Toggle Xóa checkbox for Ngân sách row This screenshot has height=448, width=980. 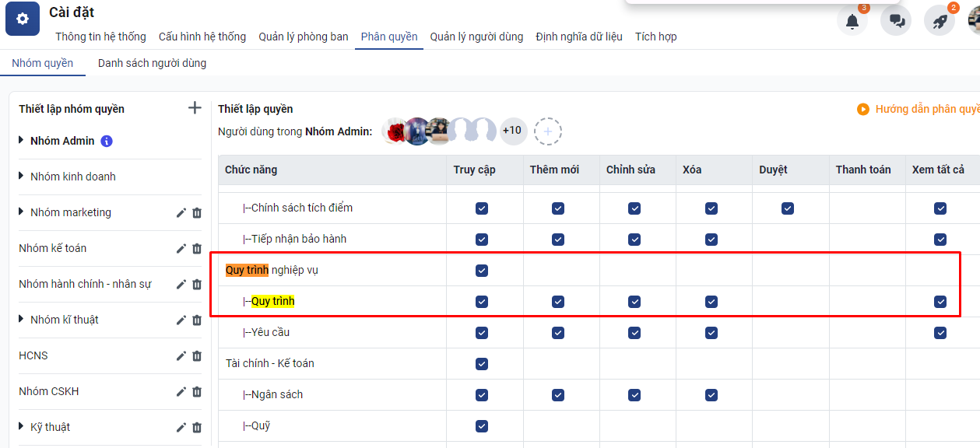pos(711,394)
